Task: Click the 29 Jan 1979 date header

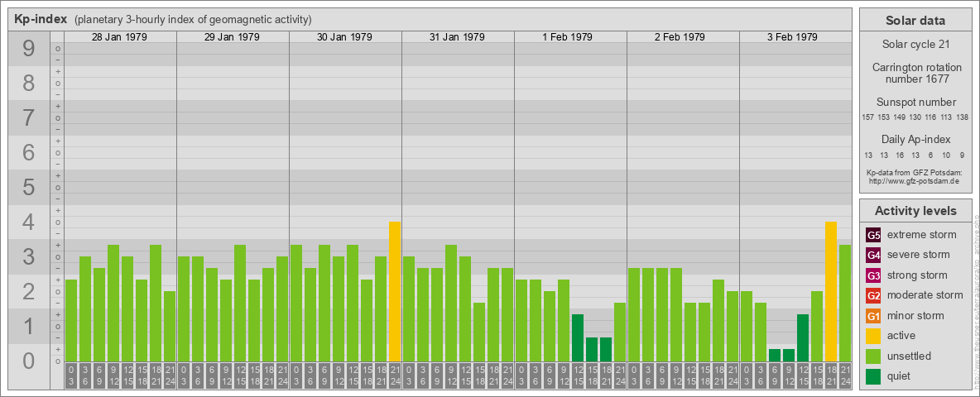Action: 232,37
